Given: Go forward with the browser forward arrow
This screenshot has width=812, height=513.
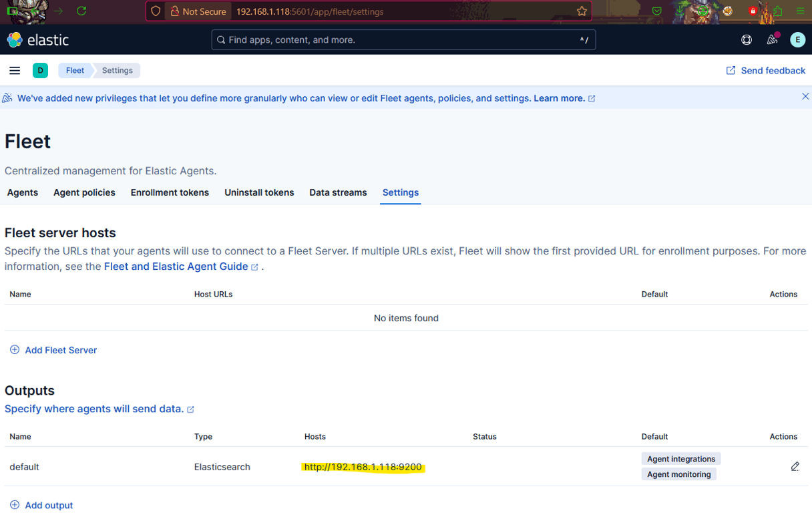Looking at the screenshot, I should [59, 11].
